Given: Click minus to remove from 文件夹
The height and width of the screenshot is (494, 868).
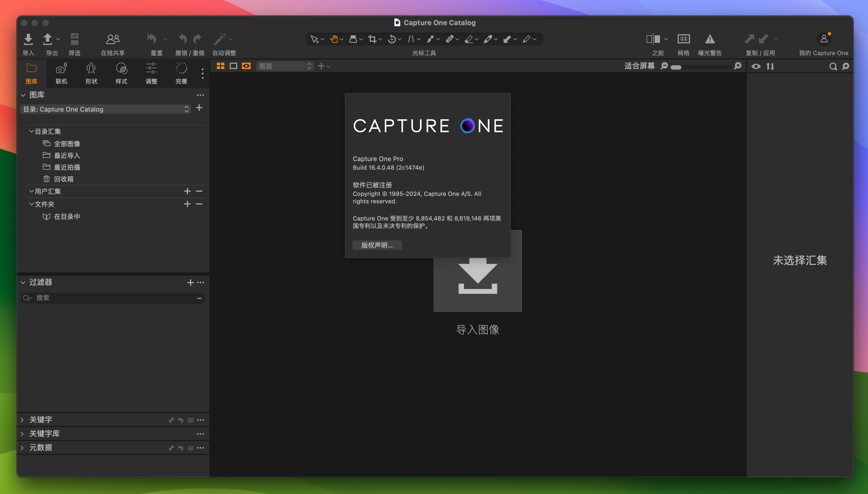Looking at the screenshot, I should (x=199, y=204).
